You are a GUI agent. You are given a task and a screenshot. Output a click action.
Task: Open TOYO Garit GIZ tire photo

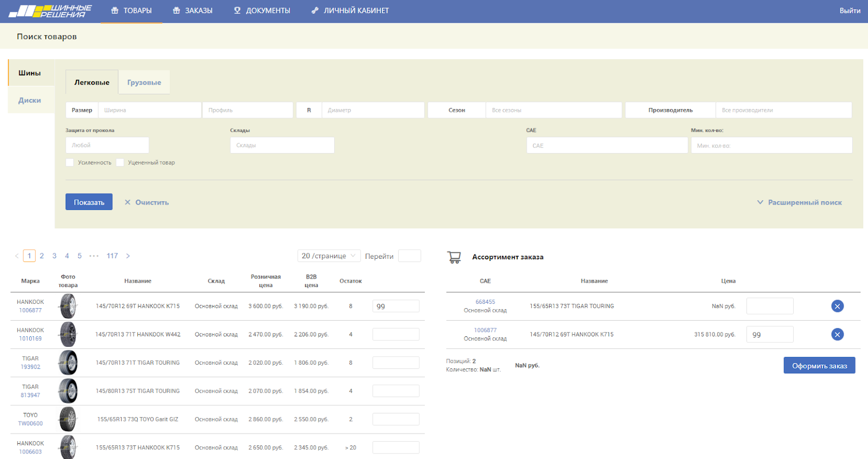[x=68, y=419]
